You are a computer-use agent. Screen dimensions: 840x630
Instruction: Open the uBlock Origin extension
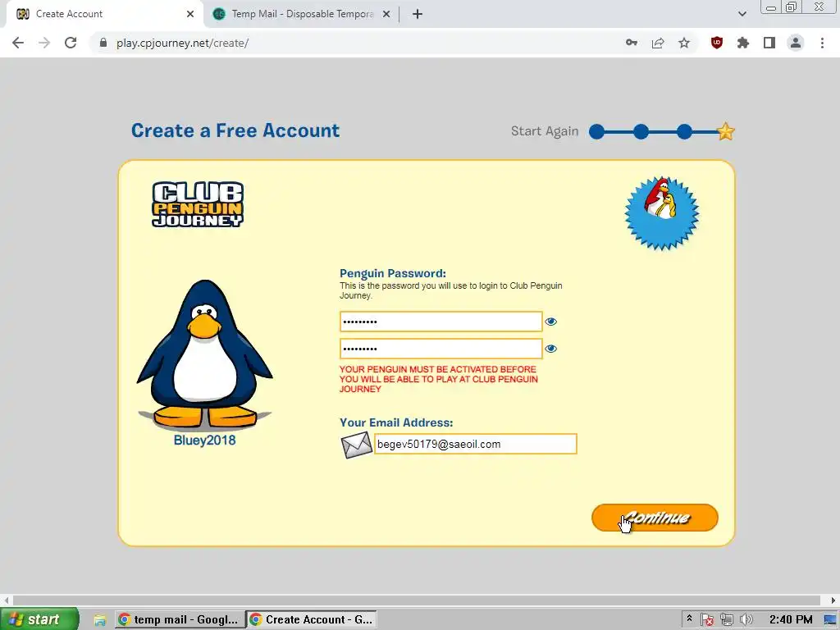tap(717, 43)
